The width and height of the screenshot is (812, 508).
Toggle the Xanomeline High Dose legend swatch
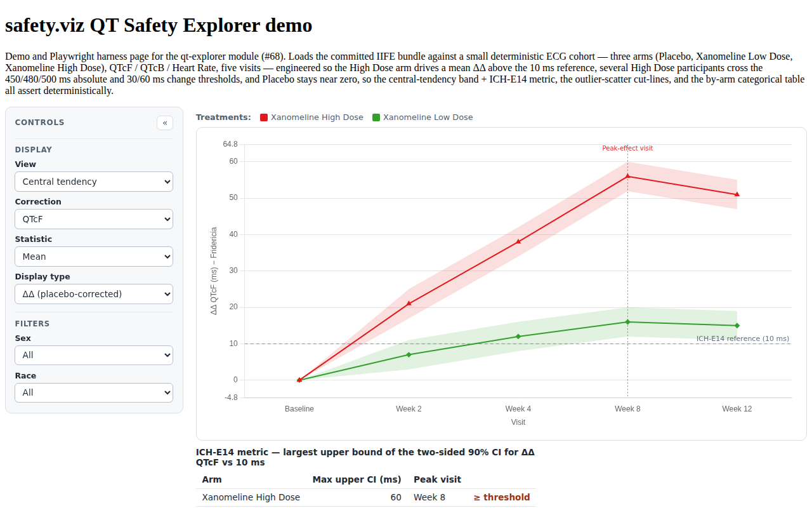click(264, 117)
